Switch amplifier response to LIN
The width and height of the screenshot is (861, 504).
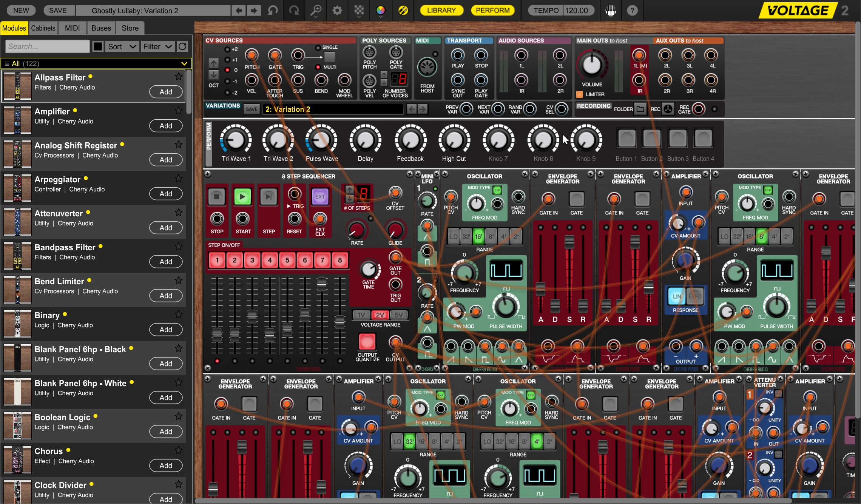point(677,296)
